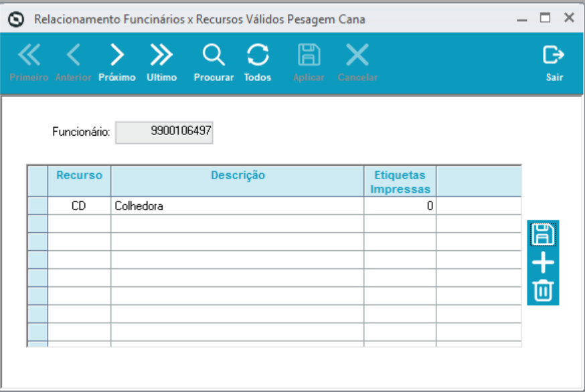Go to the Próximo record
Viewport: 585px width, 392px height.
pos(117,62)
